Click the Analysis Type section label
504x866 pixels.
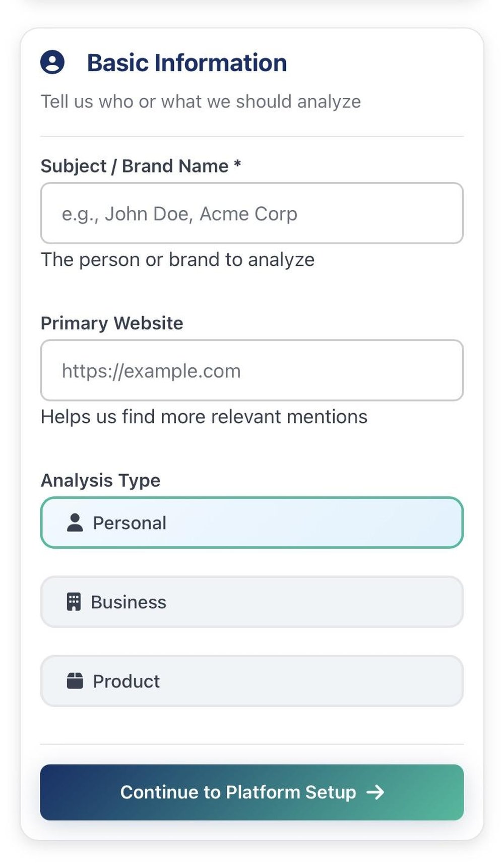100,480
